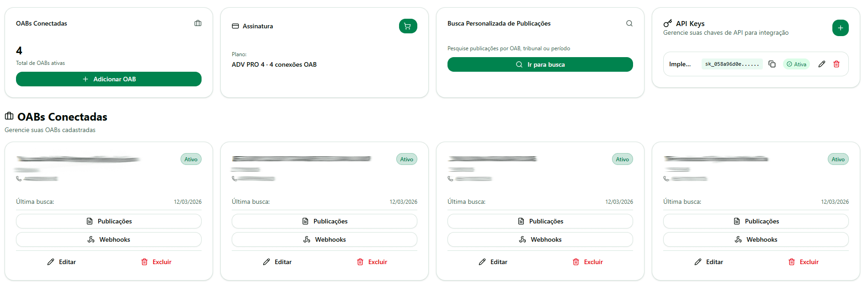Copy the API key using the copy icon
The width and height of the screenshot is (868, 297).
tap(772, 64)
